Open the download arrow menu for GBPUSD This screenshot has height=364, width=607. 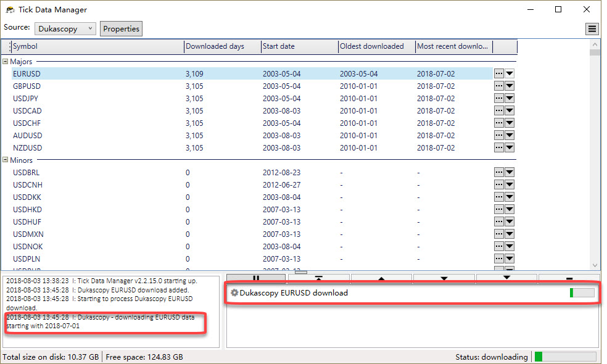pyautogui.click(x=510, y=86)
